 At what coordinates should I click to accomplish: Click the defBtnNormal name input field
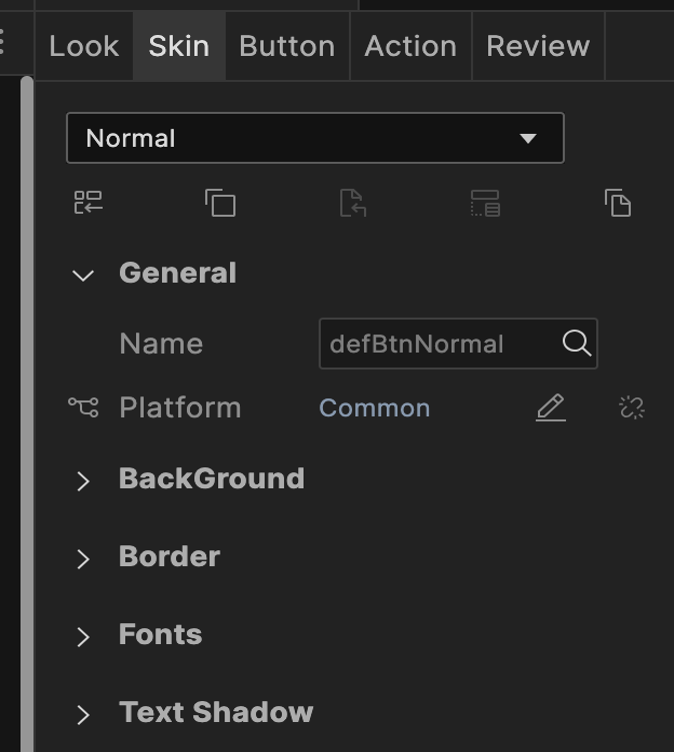(438, 344)
